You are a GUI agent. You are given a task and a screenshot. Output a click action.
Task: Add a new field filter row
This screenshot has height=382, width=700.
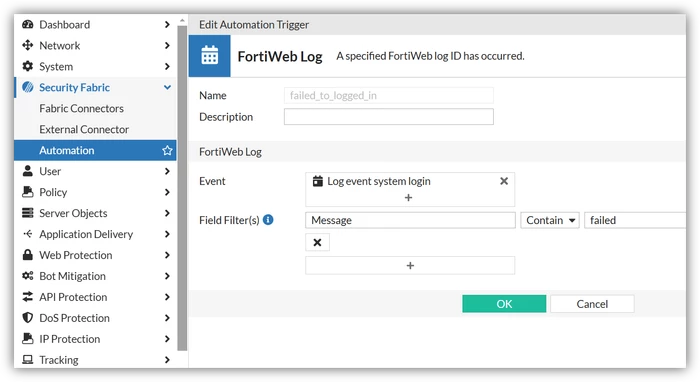click(410, 266)
